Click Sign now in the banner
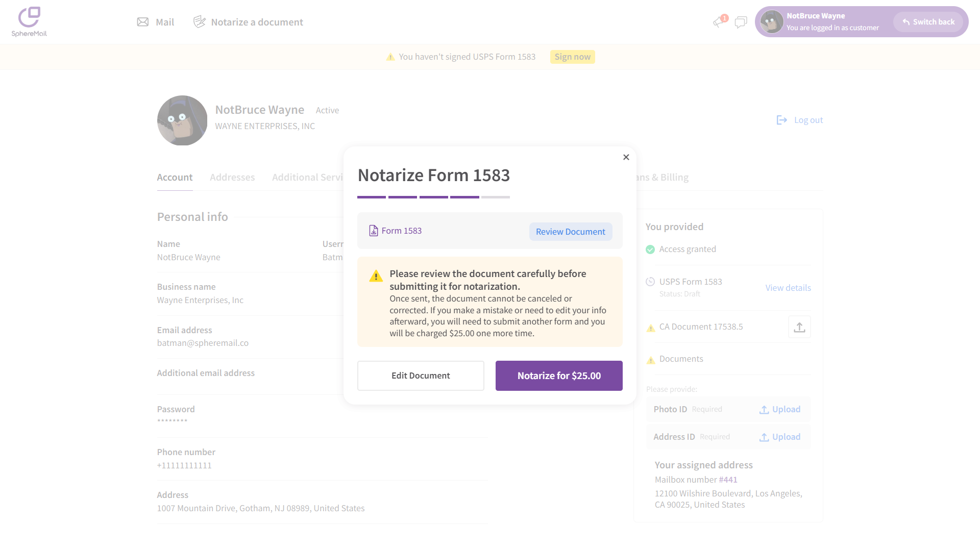The image size is (980, 551). point(572,57)
